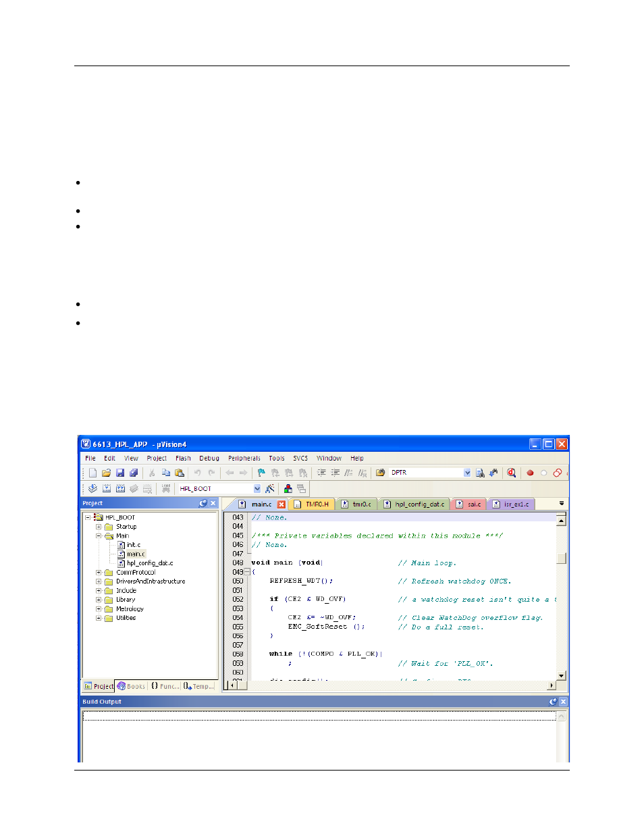Click editor horizontal scrollbar right arrow
This screenshot has width=644, height=834.
552,685
